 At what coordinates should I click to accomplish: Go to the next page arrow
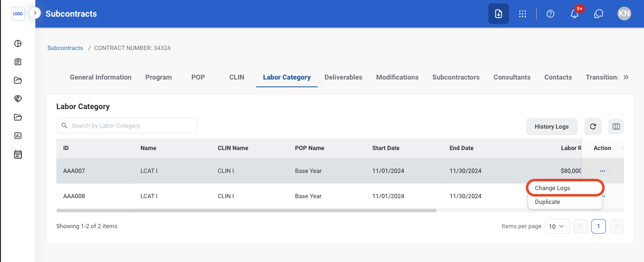click(x=617, y=226)
